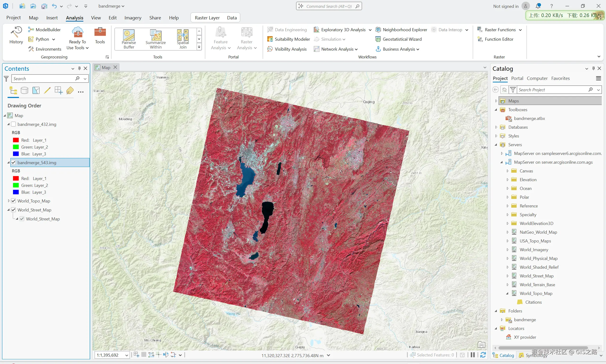The height and width of the screenshot is (364, 606).
Task: Open the History geoprocessing icon
Action: [16, 35]
